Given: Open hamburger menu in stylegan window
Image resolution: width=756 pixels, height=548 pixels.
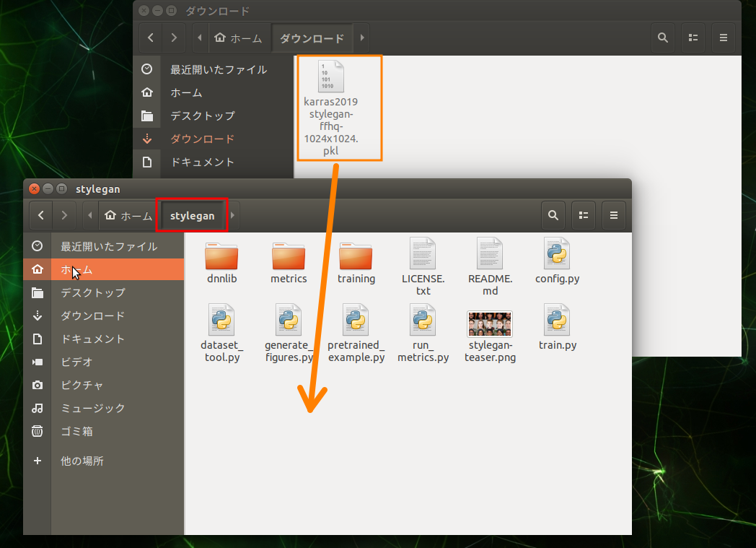Looking at the screenshot, I should coord(614,215).
